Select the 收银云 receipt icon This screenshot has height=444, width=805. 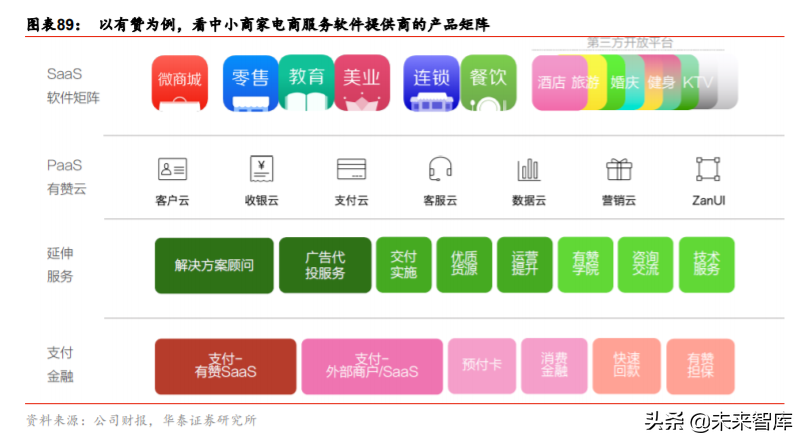(261, 169)
